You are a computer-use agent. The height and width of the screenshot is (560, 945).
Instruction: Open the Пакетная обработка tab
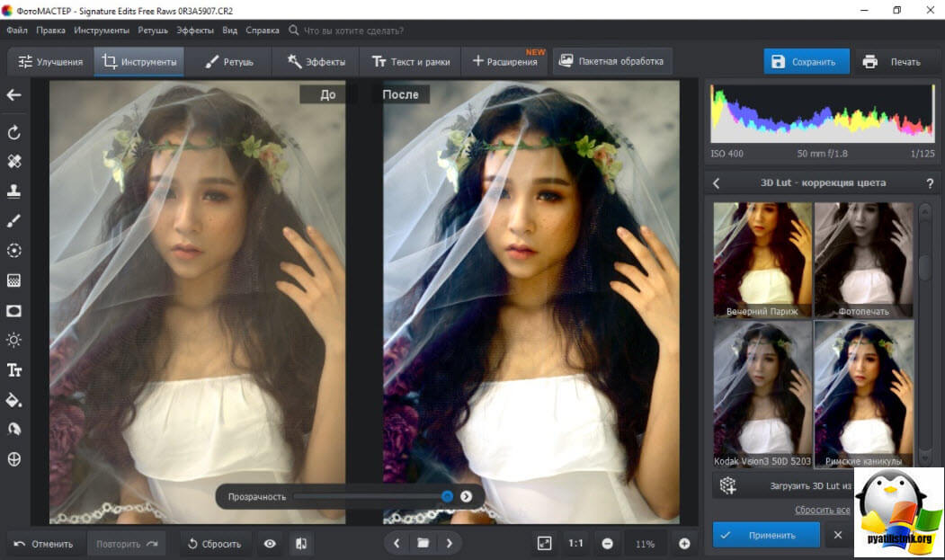[611, 61]
